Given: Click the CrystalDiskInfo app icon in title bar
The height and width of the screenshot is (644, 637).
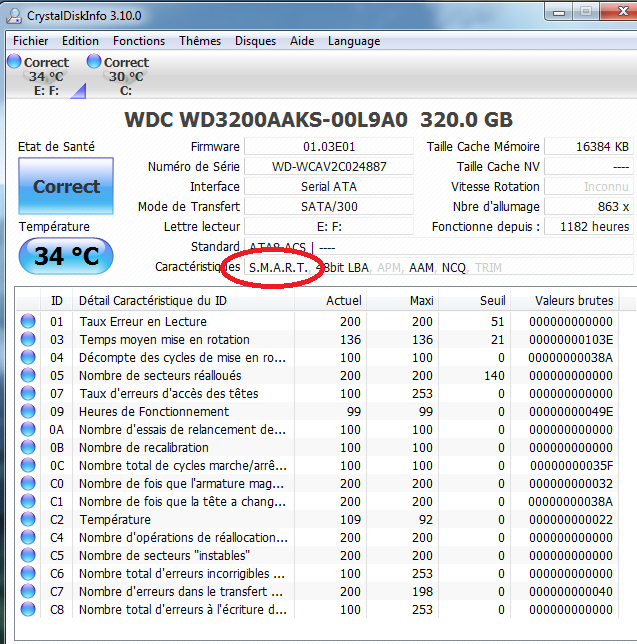Looking at the screenshot, I should click(x=14, y=16).
